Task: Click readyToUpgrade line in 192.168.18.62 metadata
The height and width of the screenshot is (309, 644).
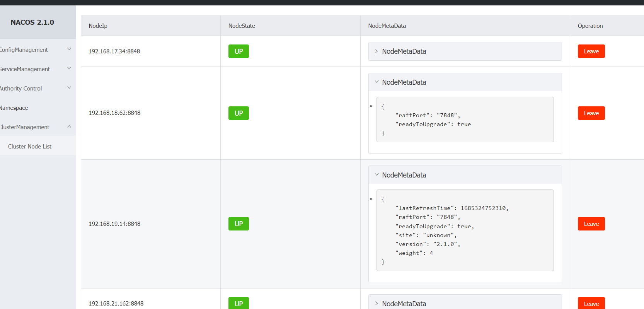Action: [433, 124]
